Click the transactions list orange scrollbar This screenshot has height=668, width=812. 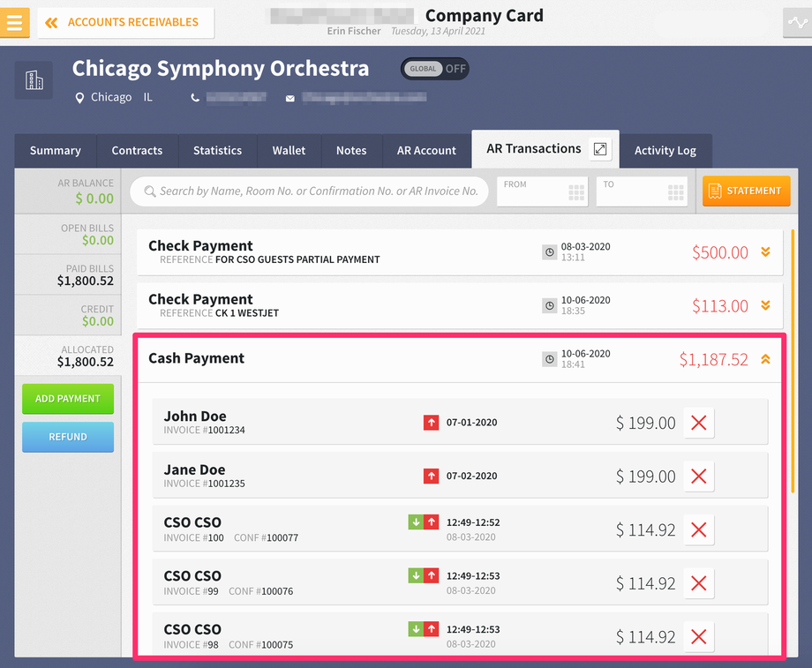click(793, 361)
